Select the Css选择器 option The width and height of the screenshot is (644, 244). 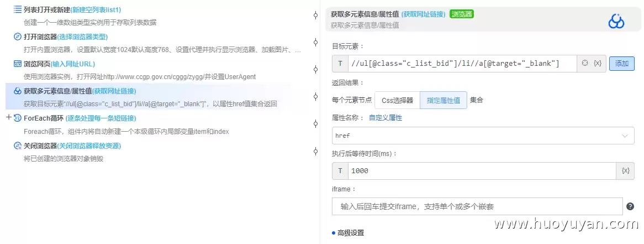point(397,100)
